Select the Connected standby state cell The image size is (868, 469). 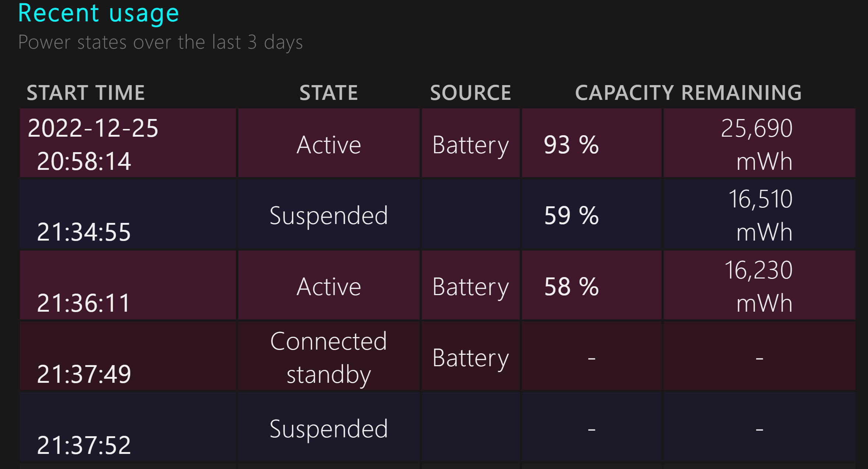[329, 356]
